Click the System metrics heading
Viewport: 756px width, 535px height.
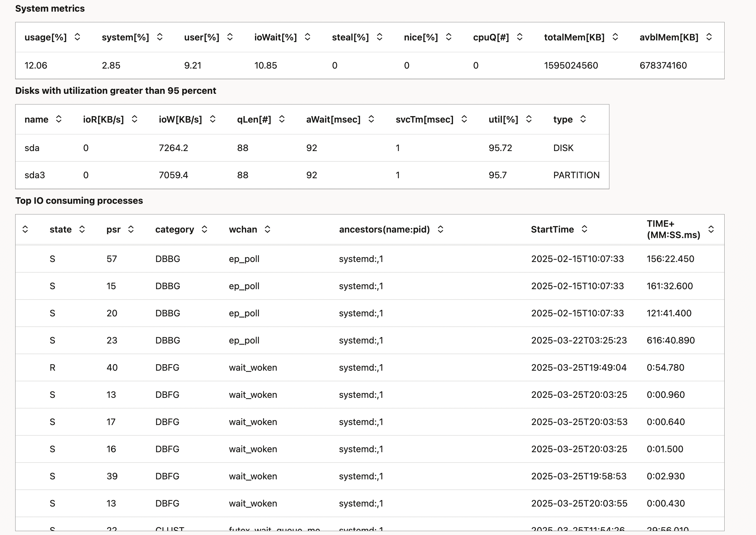(x=50, y=8)
